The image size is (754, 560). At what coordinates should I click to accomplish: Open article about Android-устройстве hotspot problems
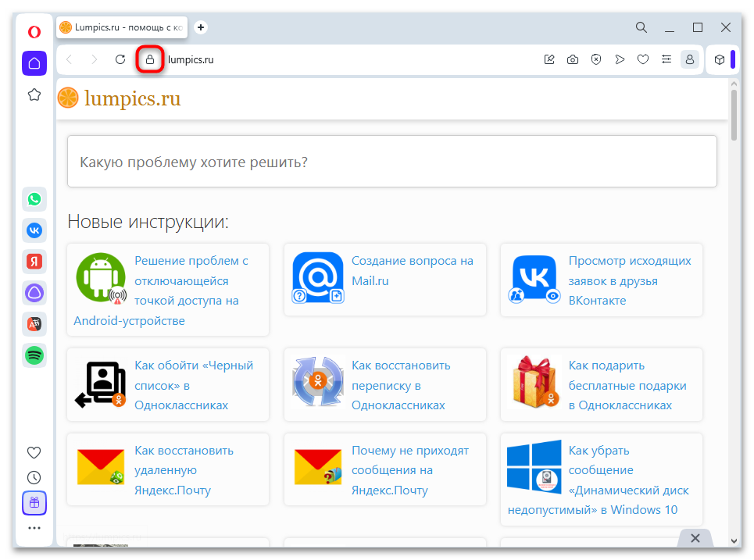pyautogui.click(x=167, y=291)
